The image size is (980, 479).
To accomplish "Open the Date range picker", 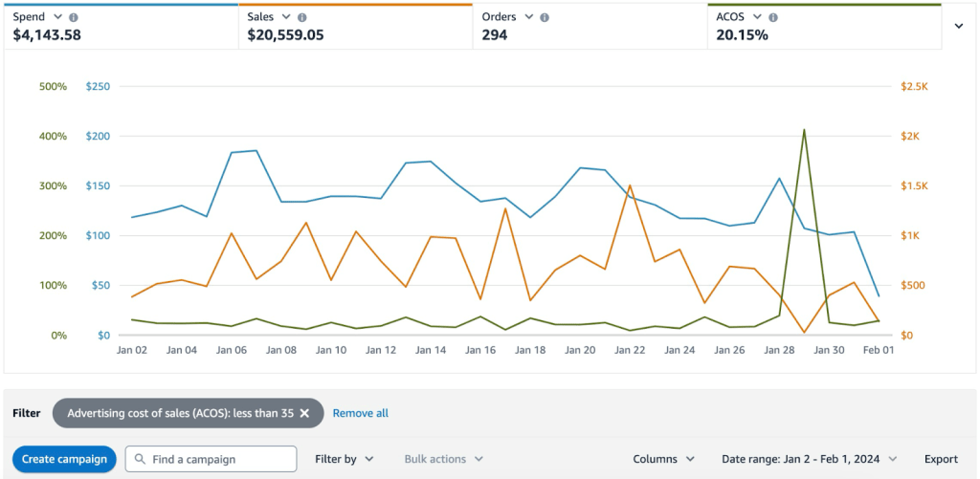I will click(x=809, y=459).
